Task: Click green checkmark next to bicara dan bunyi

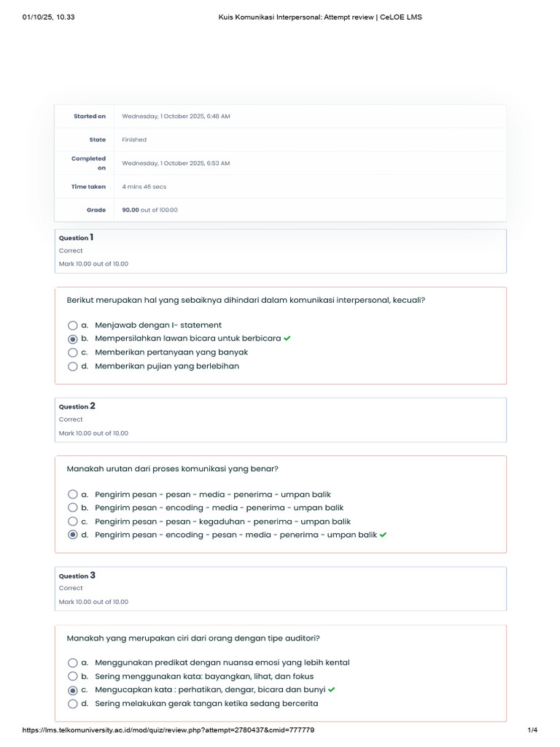Action: [332, 689]
